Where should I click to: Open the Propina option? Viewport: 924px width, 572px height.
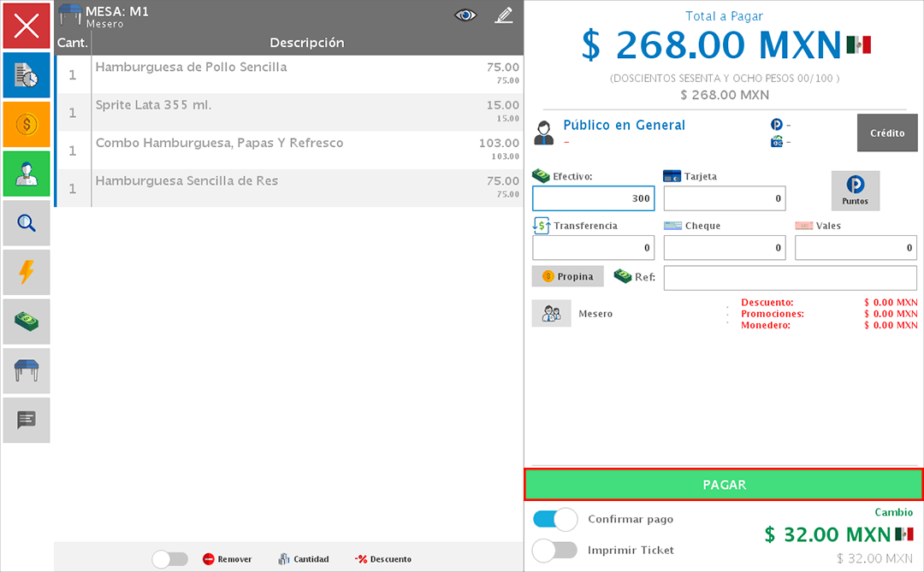(567, 276)
